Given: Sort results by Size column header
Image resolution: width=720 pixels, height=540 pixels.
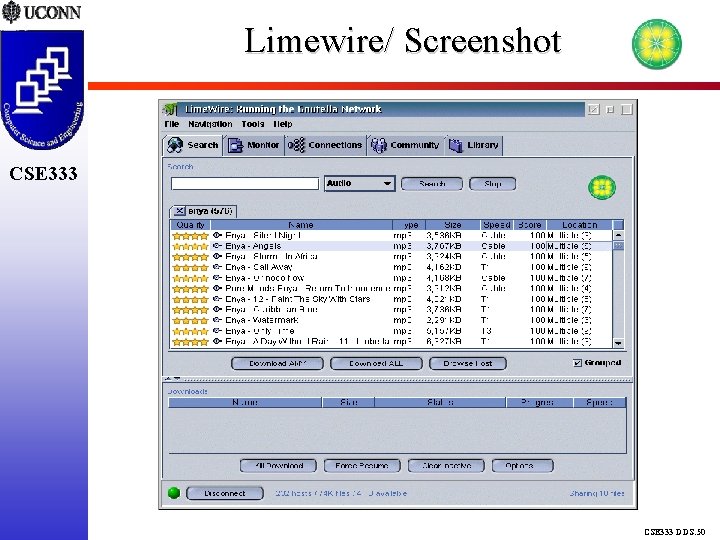Looking at the screenshot, I should [453, 225].
